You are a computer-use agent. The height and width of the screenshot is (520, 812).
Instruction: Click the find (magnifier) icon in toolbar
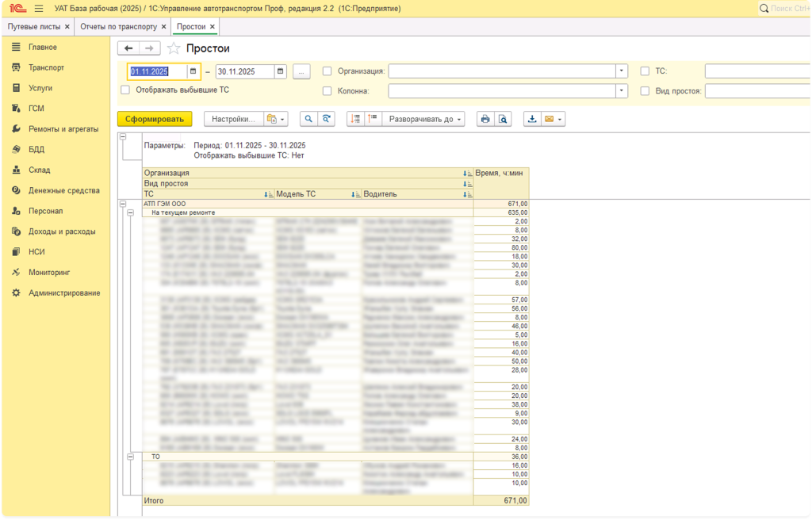(x=308, y=119)
